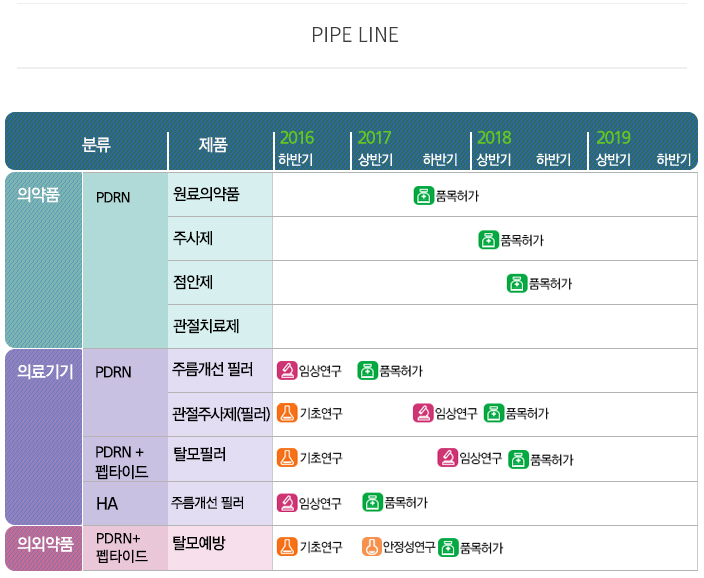Click the 기초연구 icon in 탈모예방 row
Image resolution: width=704 pixels, height=578 pixels.
point(287,547)
